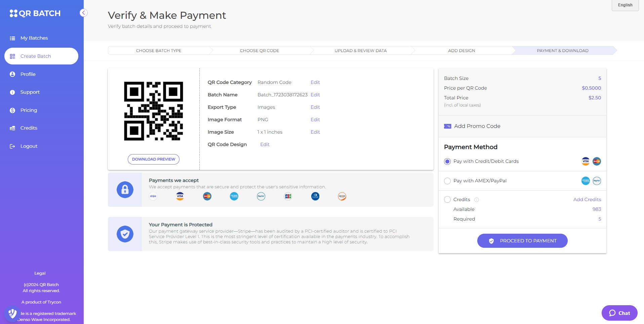Edit the Image Size
Viewport: 644px width, 324px height.
click(x=315, y=132)
